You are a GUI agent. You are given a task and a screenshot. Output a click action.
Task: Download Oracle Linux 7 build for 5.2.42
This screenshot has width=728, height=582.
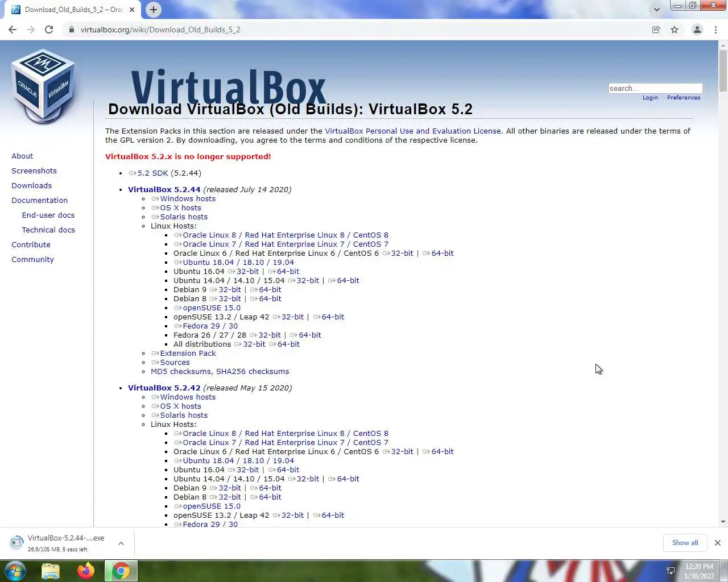coord(281,443)
